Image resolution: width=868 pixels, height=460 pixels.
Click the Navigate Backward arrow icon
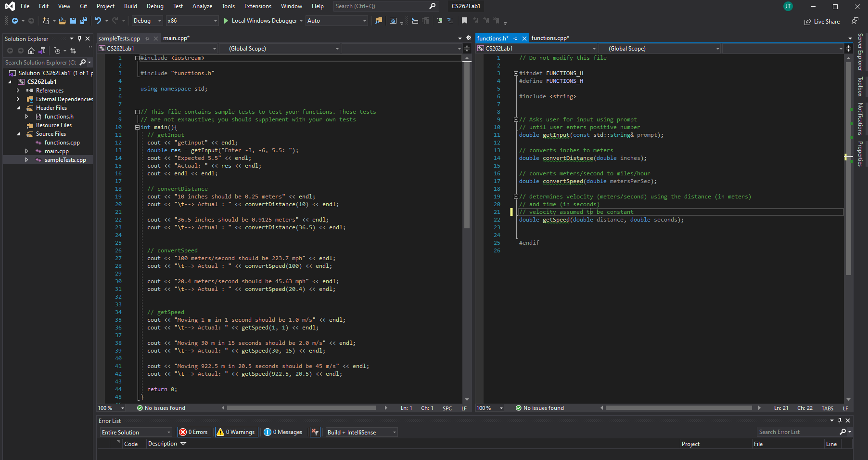[x=15, y=21]
